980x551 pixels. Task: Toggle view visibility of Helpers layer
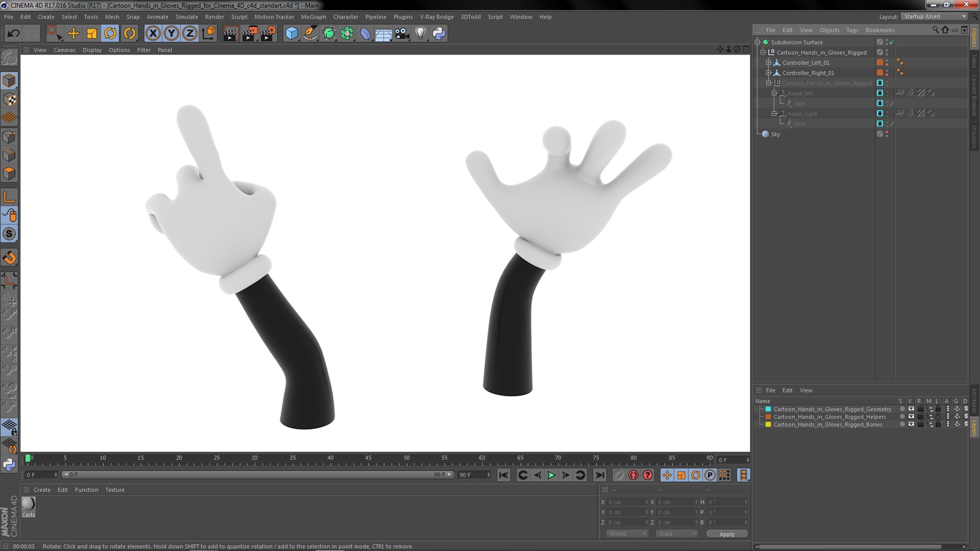tap(911, 417)
